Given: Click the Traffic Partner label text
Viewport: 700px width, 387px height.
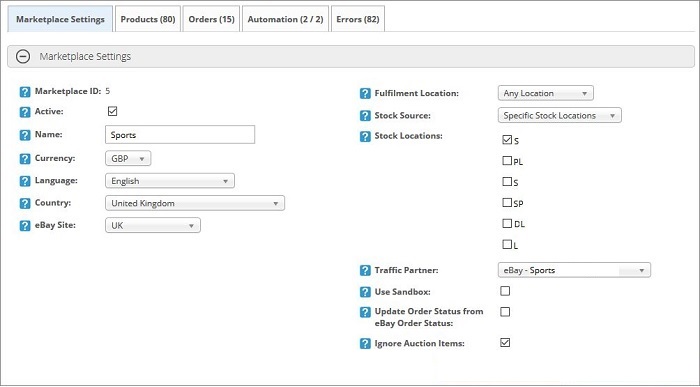Looking at the screenshot, I should pyautogui.click(x=406, y=270).
